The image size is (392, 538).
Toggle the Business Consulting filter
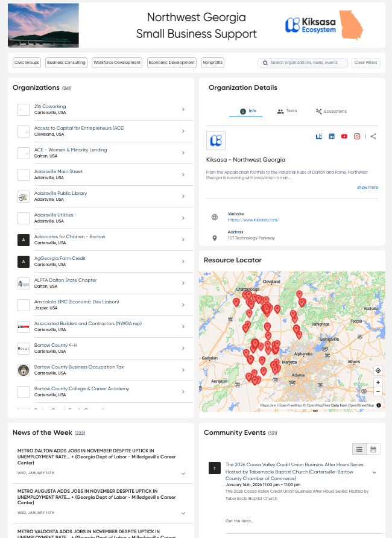(66, 63)
